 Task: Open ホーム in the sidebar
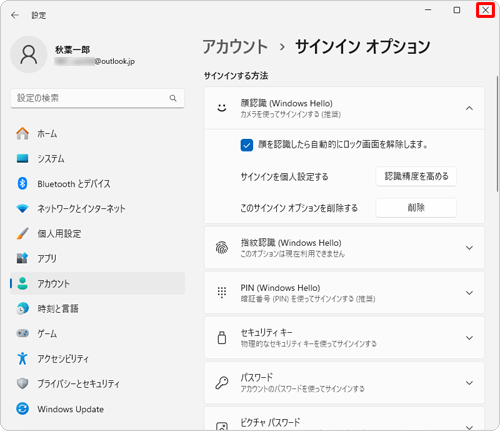[97, 134]
